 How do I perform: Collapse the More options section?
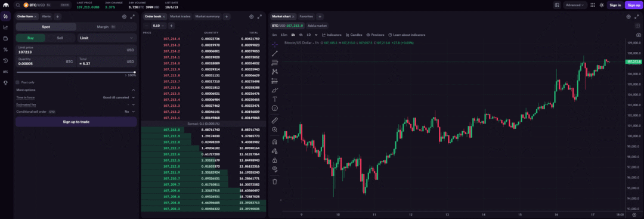[x=134, y=90]
